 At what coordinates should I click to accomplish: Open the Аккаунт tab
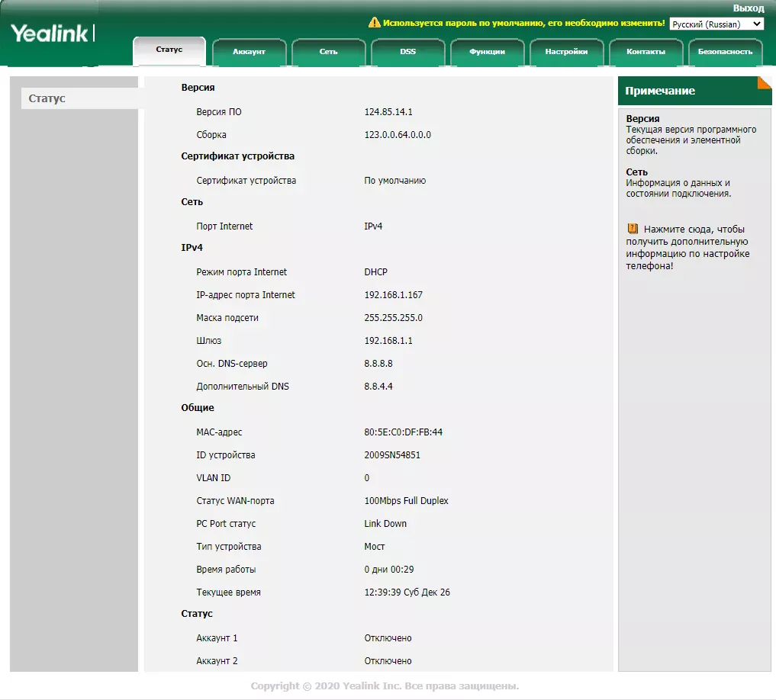pos(249,52)
